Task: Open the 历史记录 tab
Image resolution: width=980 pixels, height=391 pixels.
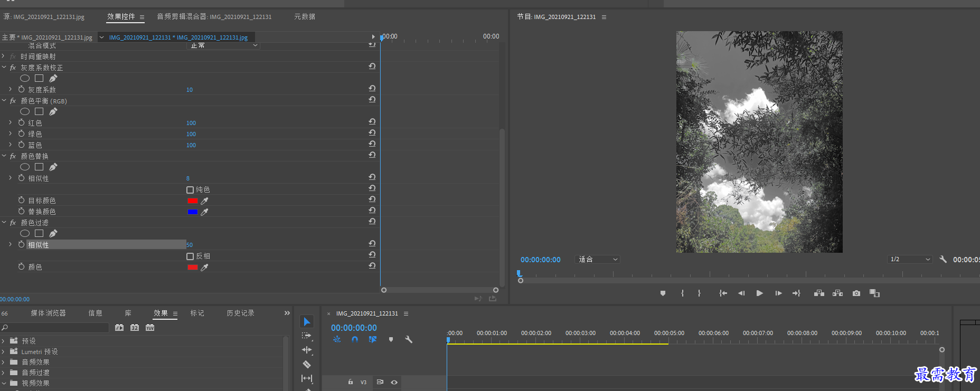Action: coord(240,313)
